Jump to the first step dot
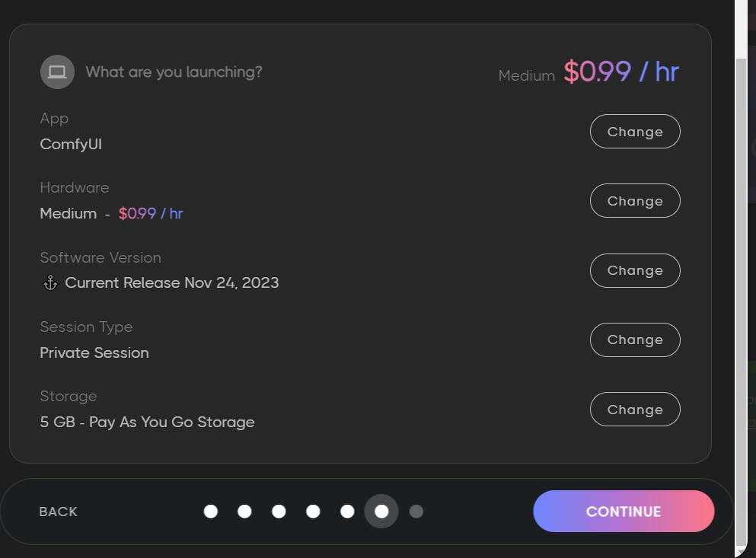This screenshot has height=558, width=756. [x=211, y=512]
